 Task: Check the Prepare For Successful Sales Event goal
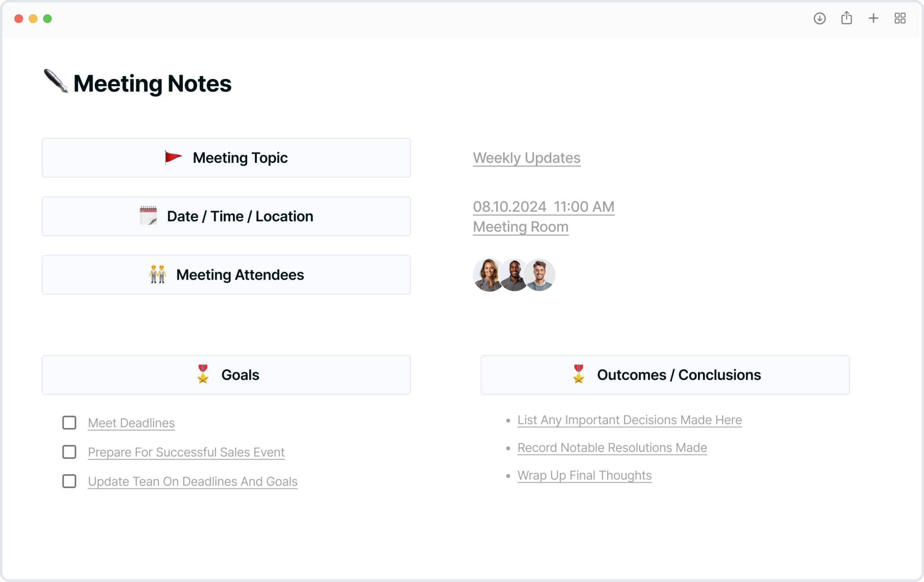click(x=69, y=452)
